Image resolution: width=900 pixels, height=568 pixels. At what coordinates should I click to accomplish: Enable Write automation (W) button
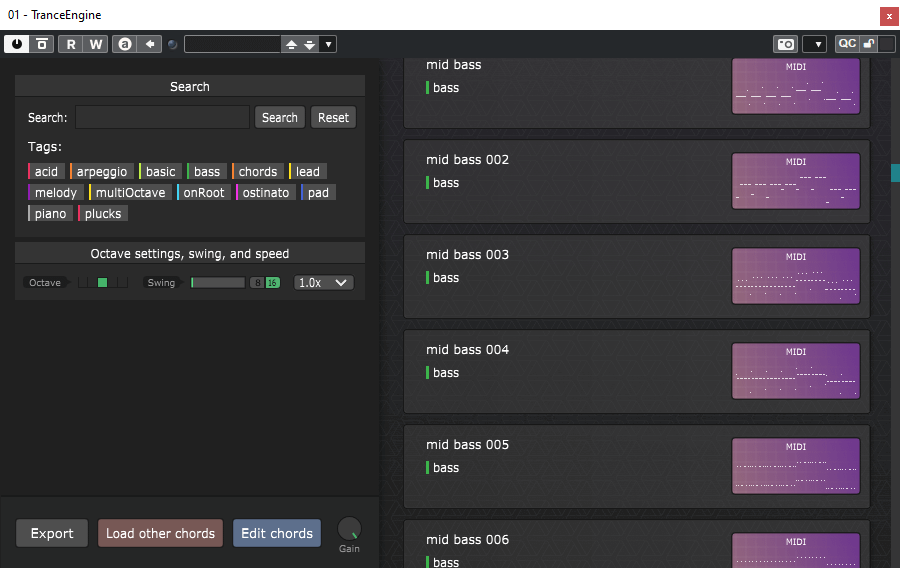(96, 44)
